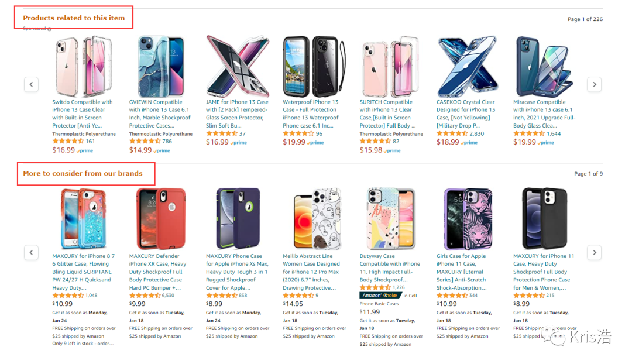Click previous arrow in brands carousel
This screenshot has width=632, height=364.
point(32,253)
